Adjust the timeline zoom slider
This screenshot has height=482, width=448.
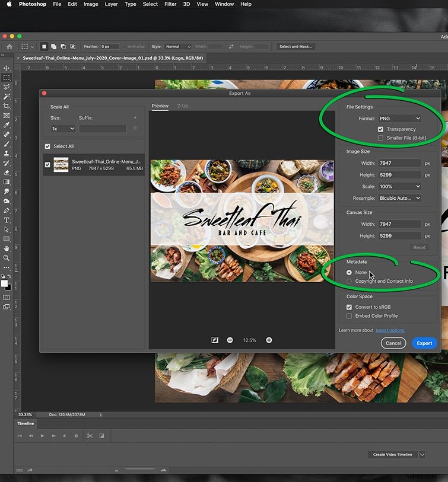pos(140,470)
